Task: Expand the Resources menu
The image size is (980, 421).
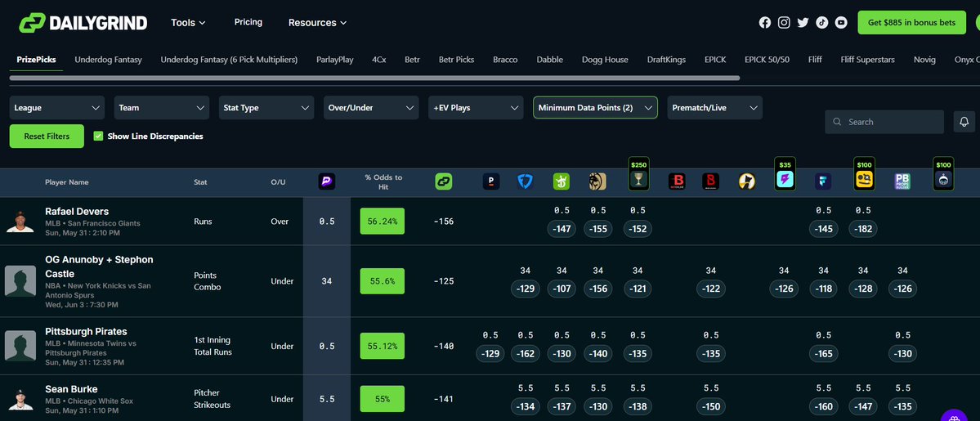Action: point(317,23)
